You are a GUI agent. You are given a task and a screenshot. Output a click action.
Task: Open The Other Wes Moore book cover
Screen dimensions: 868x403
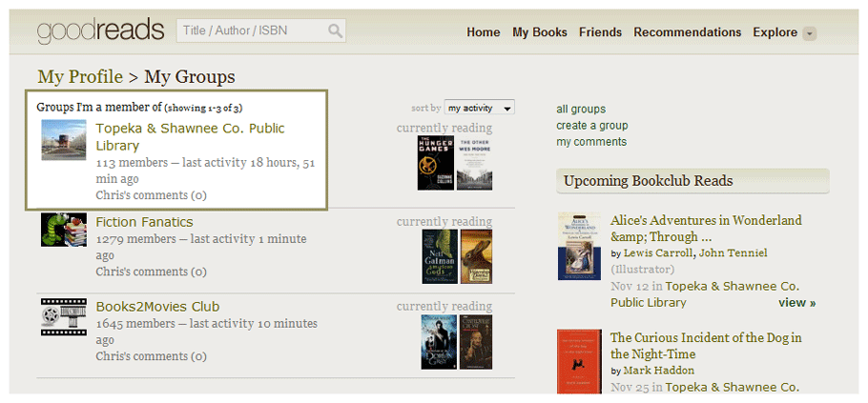click(474, 163)
